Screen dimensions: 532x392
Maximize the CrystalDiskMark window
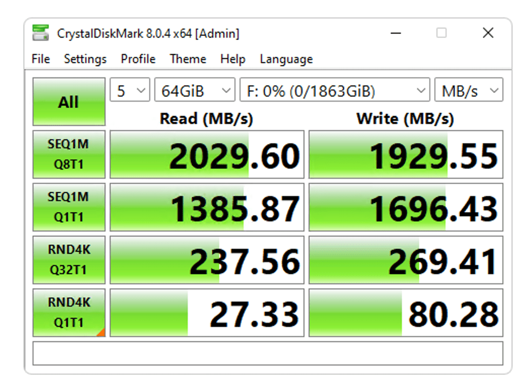tap(442, 33)
